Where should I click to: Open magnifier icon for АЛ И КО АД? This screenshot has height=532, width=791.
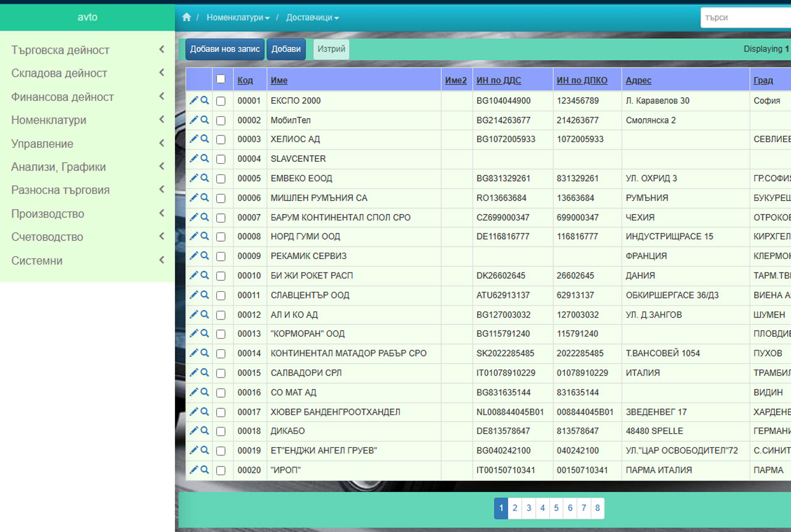[x=205, y=314]
